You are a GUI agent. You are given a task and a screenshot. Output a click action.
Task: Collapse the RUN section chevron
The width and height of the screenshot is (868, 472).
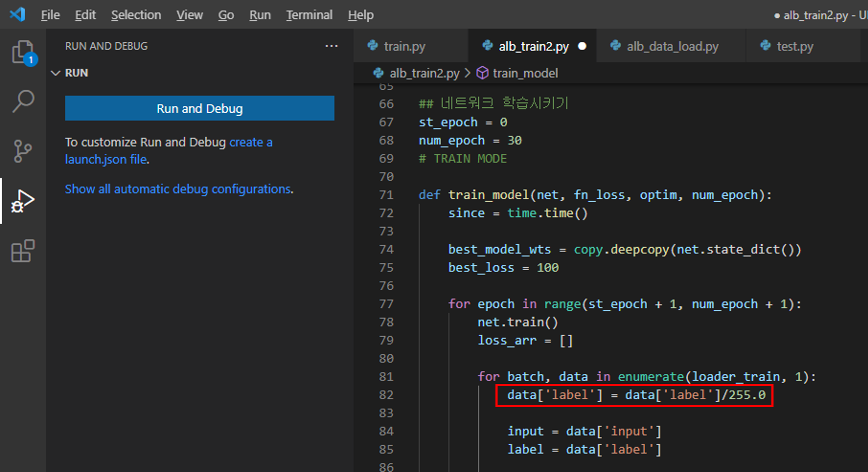(56, 73)
